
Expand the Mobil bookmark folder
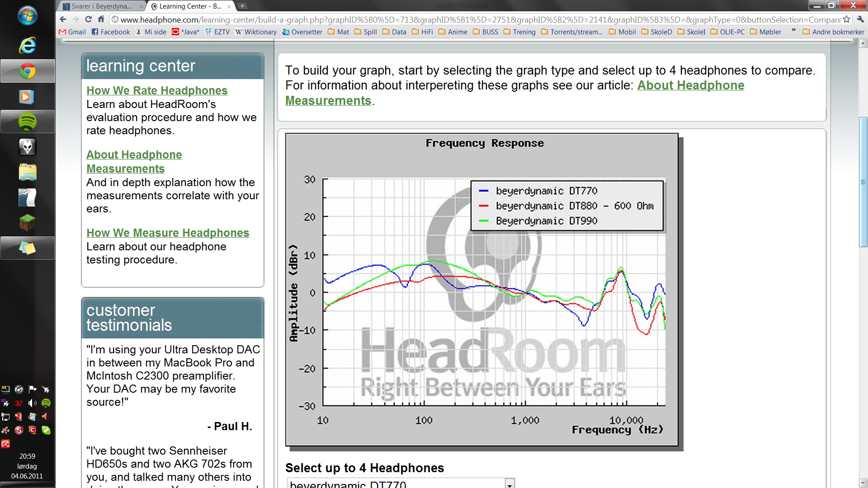point(622,32)
